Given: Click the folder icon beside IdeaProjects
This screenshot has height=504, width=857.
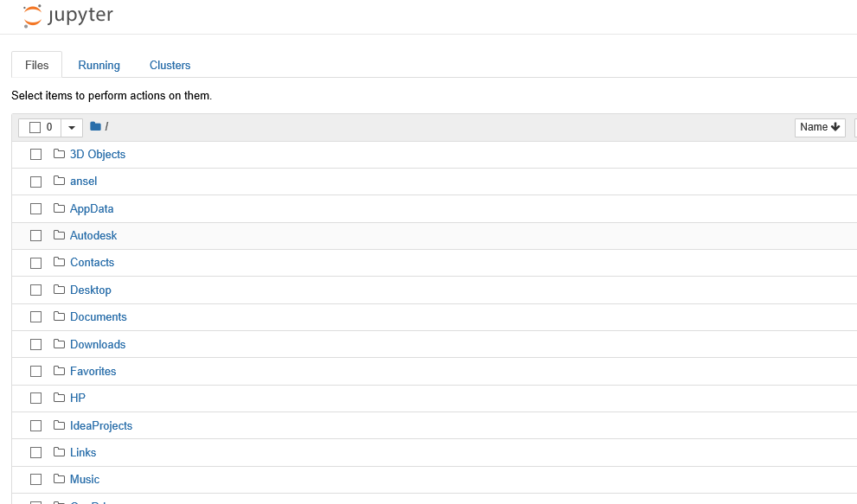Looking at the screenshot, I should point(59,425).
